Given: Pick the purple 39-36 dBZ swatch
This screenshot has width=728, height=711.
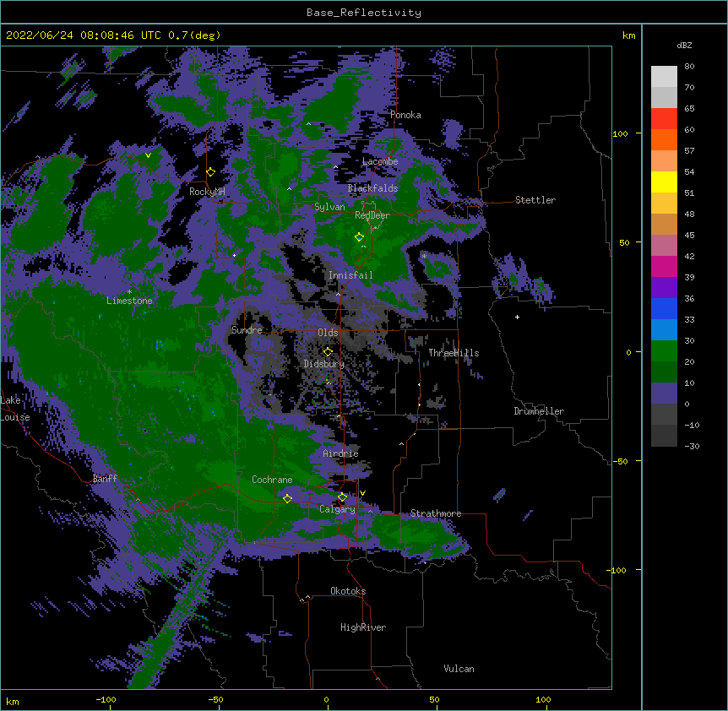Looking at the screenshot, I should pos(664,288).
